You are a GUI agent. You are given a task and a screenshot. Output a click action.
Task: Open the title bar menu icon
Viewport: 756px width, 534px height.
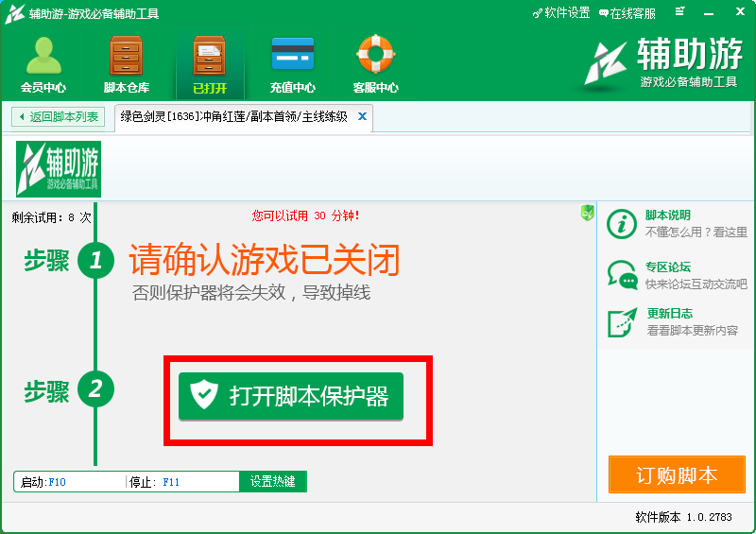pos(679,11)
